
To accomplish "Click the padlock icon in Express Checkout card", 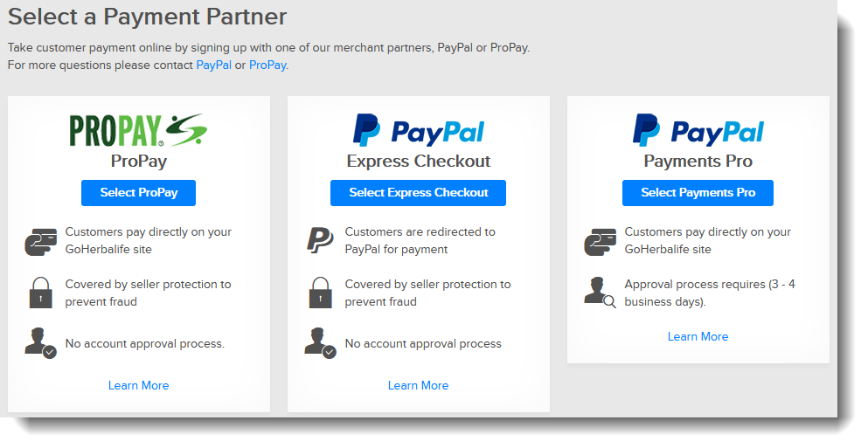I will pyautogui.click(x=320, y=293).
